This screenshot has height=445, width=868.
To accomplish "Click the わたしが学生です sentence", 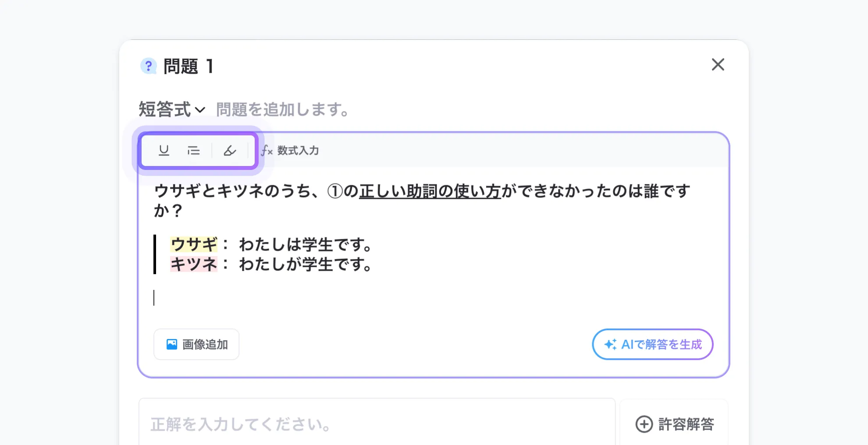I will point(305,264).
